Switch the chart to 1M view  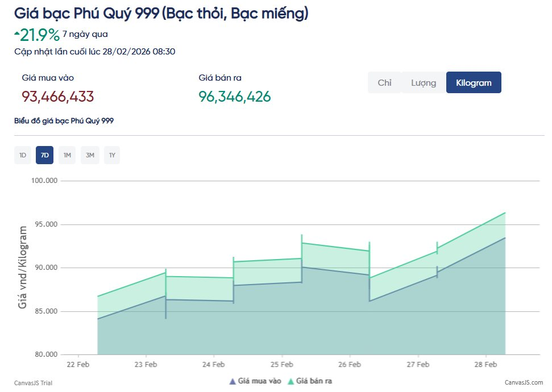[x=67, y=155]
